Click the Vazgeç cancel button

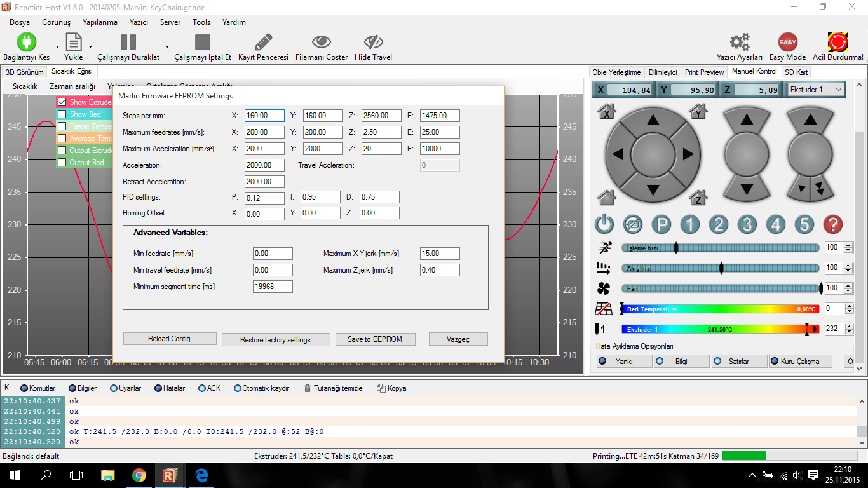(x=458, y=339)
